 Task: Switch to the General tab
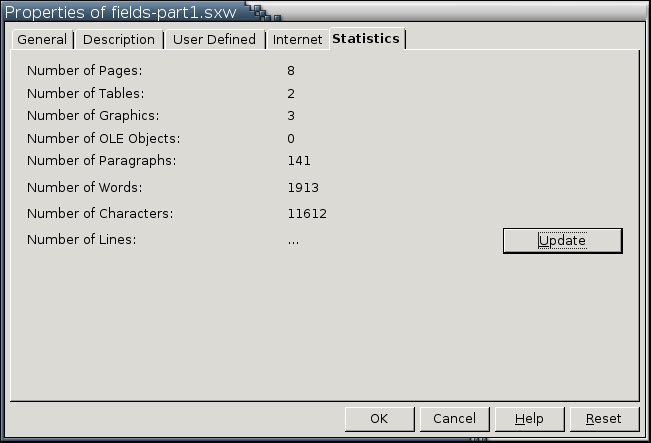(42, 40)
